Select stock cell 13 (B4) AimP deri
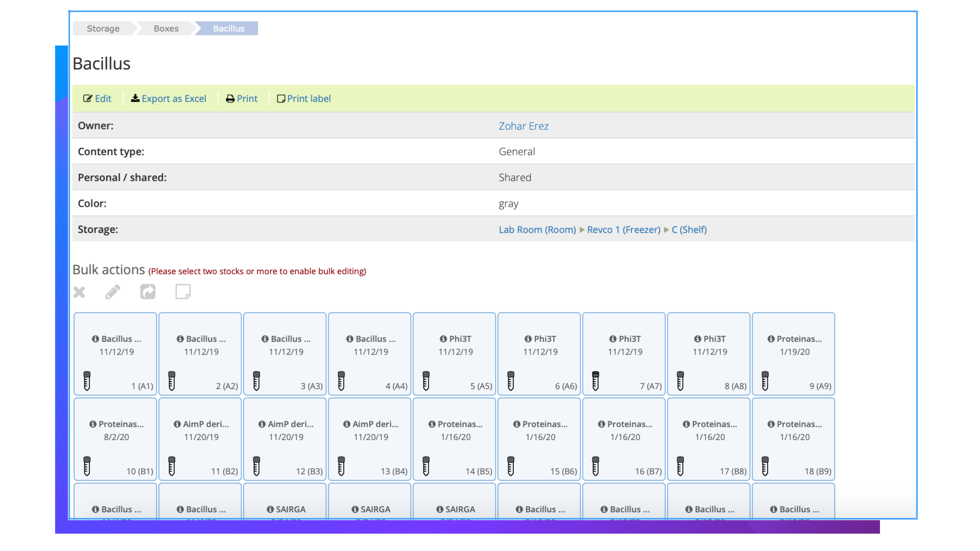Image resolution: width=980 pixels, height=551 pixels. 369,439
